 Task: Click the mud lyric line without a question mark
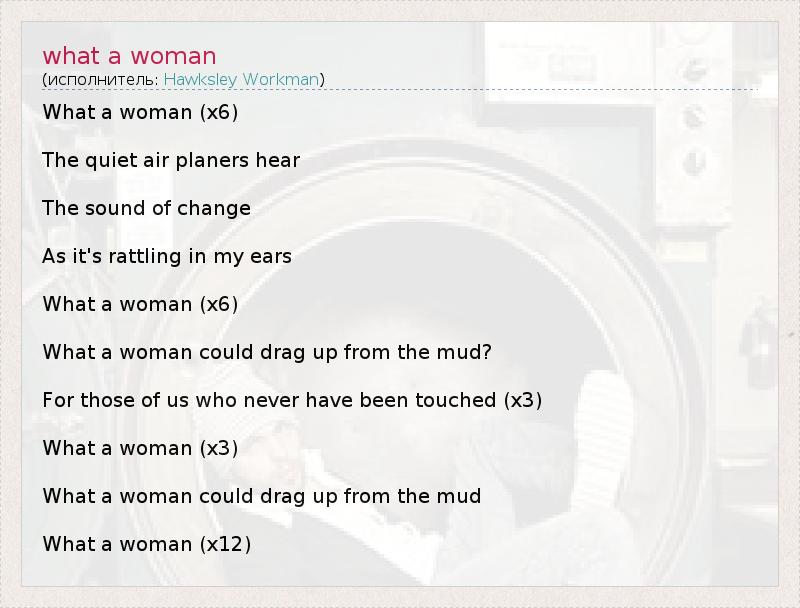pyautogui.click(x=262, y=496)
